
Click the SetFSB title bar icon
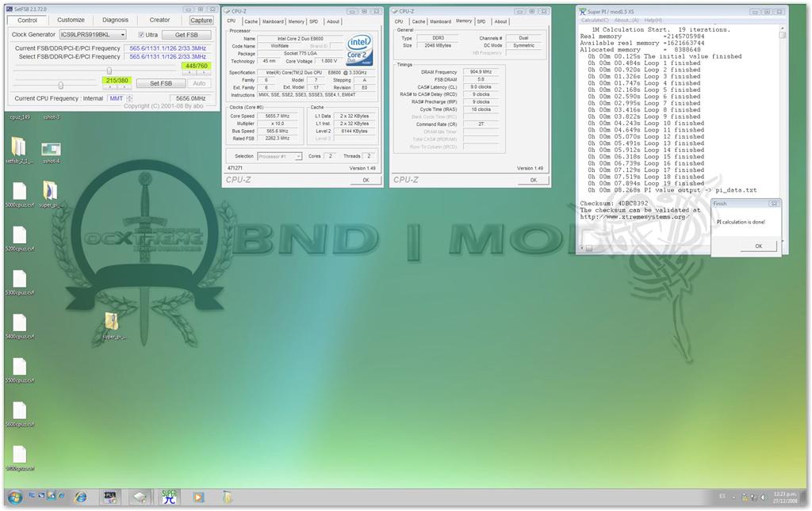click(x=10, y=10)
